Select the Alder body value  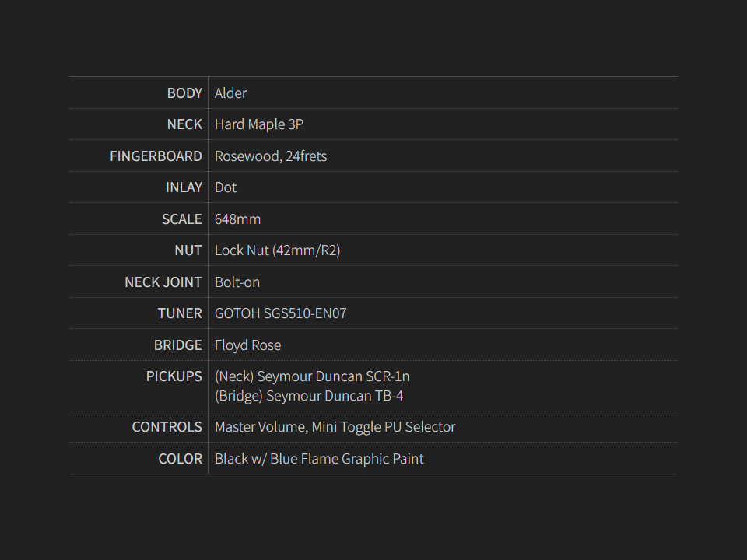(231, 93)
